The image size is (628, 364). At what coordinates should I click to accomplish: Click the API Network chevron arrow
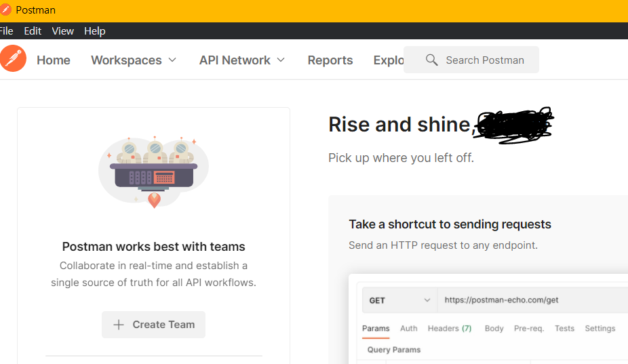pos(281,60)
